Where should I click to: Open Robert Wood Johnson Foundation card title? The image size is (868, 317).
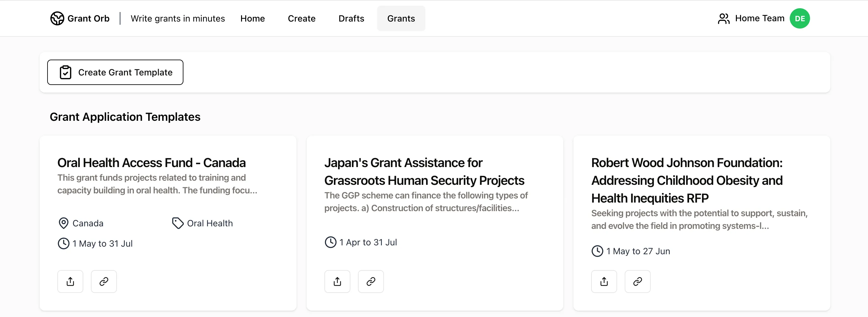(687, 180)
